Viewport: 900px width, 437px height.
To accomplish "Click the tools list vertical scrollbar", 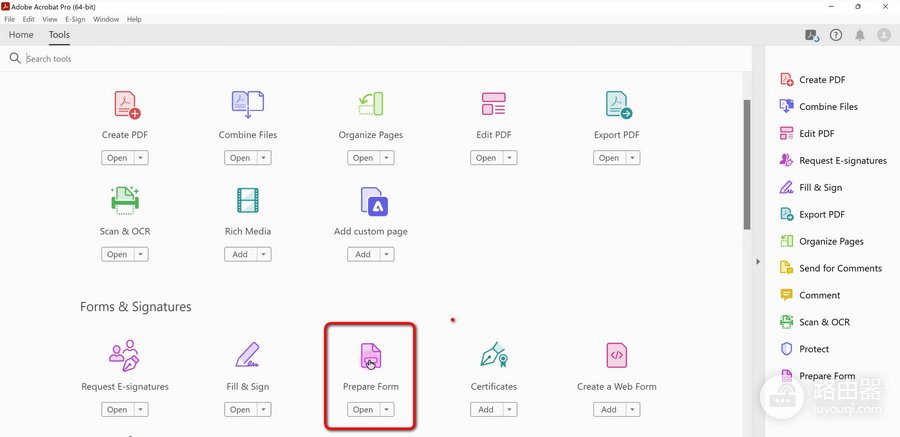I will pos(747,165).
